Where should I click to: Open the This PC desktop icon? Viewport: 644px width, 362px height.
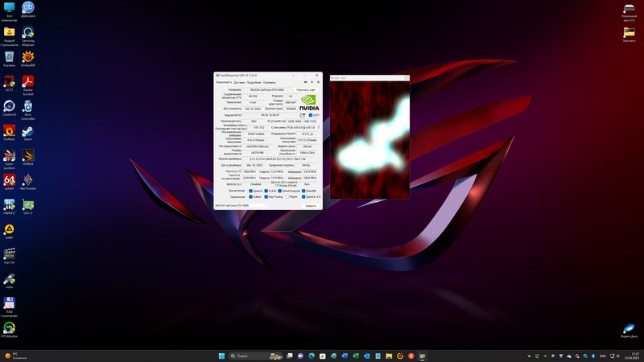pyautogui.click(x=9, y=11)
